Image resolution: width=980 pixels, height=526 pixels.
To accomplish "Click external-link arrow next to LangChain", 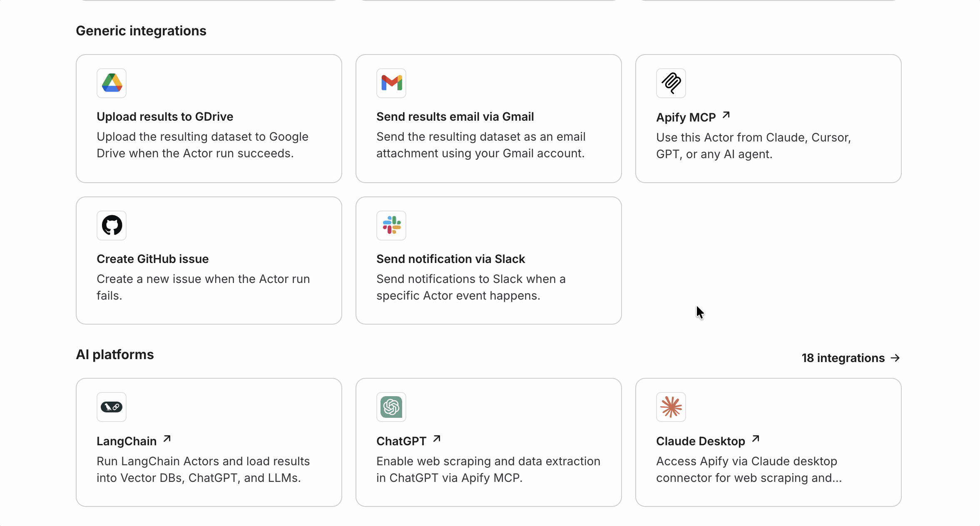I will 167,439.
